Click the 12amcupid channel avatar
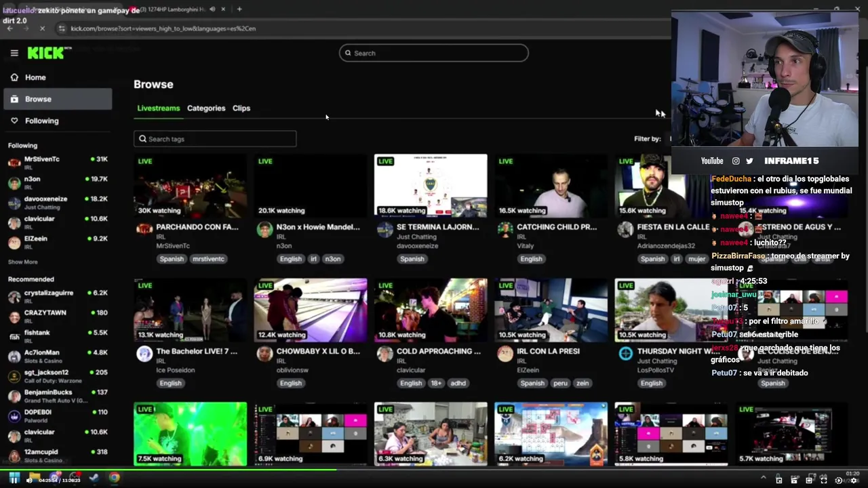The width and height of the screenshot is (868, 488). (14, 455)
